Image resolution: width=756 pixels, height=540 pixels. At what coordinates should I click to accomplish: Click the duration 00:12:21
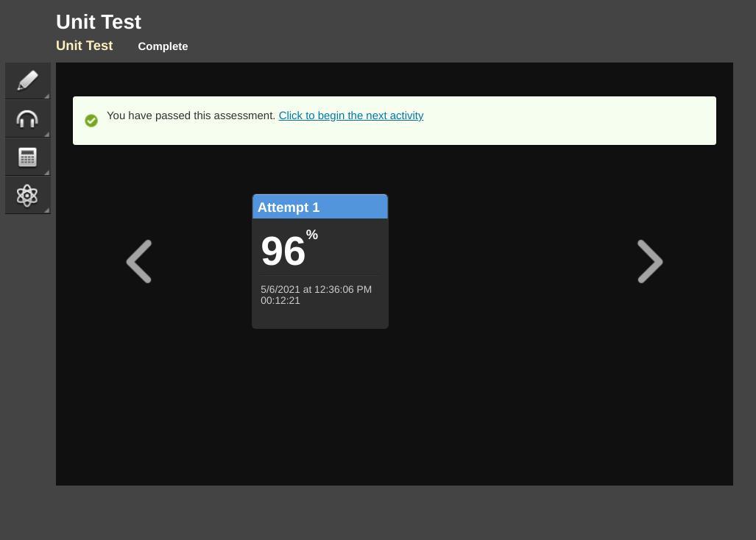tap(280, 301)
